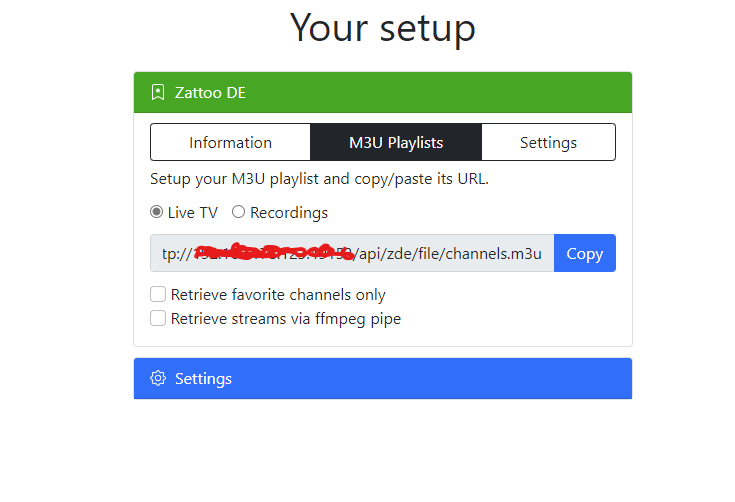
Task: Select the M3U Playlists tab
Action: (x=396, y=142)
